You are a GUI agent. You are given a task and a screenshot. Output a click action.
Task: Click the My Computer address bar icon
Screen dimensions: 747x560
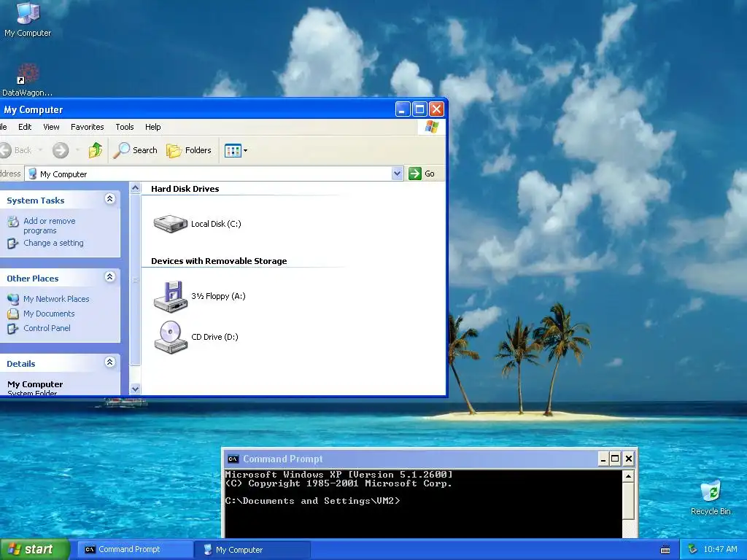pyautogui.click(x=32, y=174)
